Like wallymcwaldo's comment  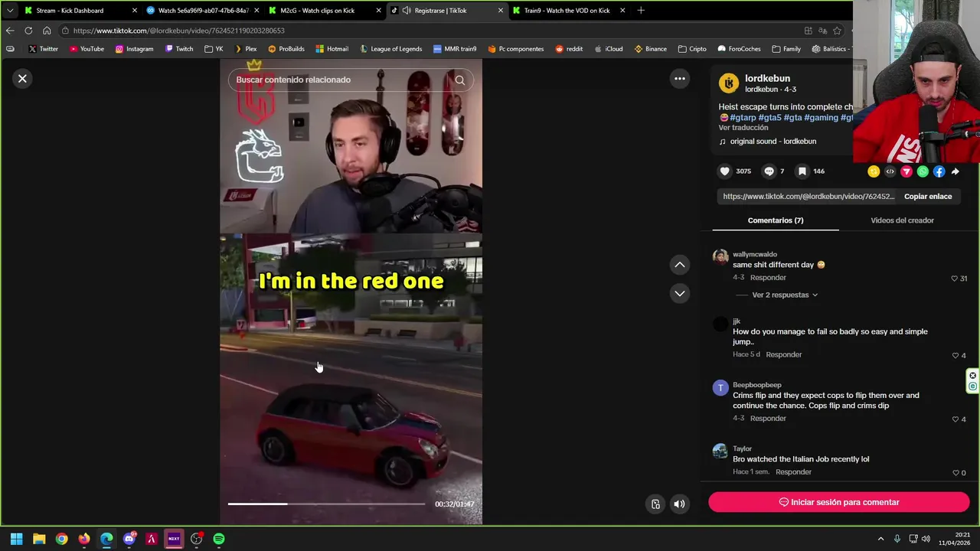(954, 279)
